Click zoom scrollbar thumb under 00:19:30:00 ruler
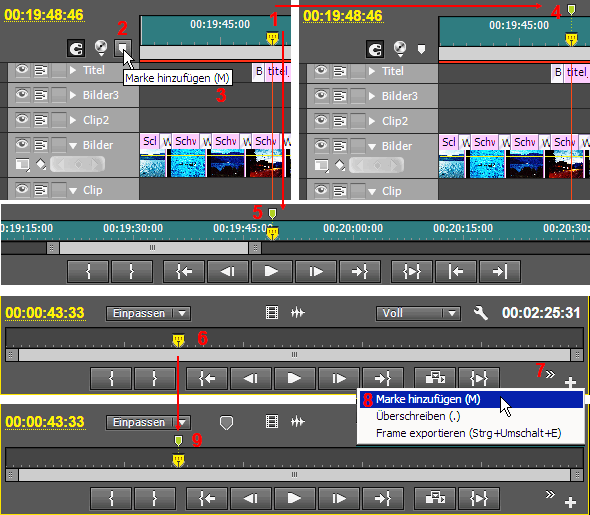Viewport: 590px width, 515px height. point(154,248)
